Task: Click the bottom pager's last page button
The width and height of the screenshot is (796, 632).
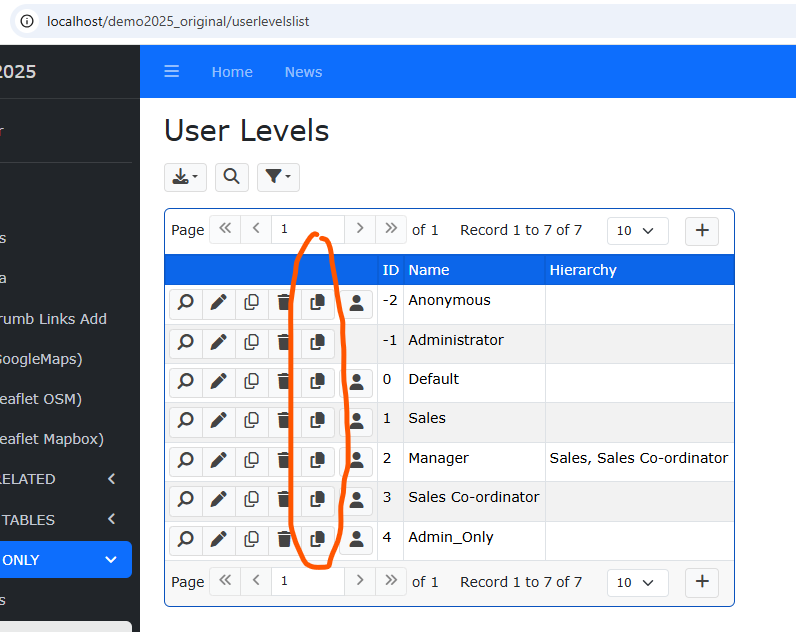Action: tap(391, 581)
